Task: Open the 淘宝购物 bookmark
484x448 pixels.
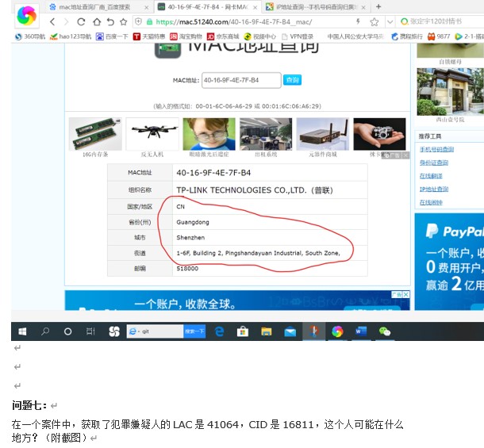Action: (x=186, y=36)
